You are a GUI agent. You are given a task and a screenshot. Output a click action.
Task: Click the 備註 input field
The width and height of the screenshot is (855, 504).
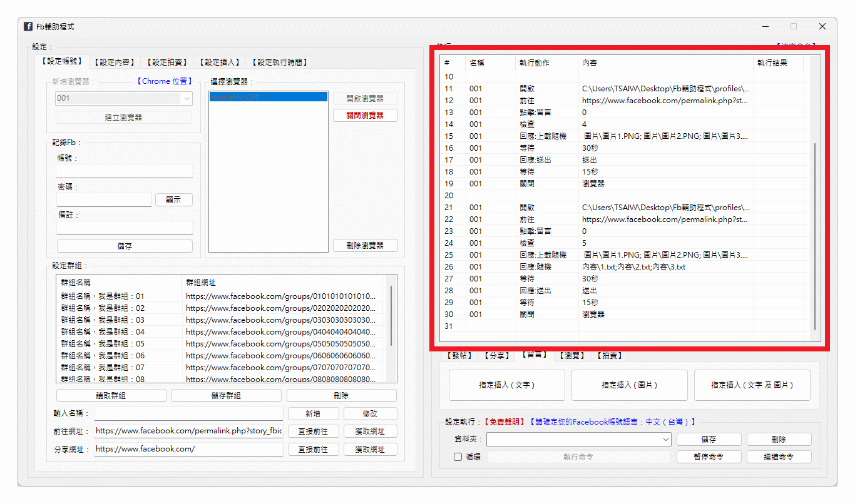(x=125, y=228)
